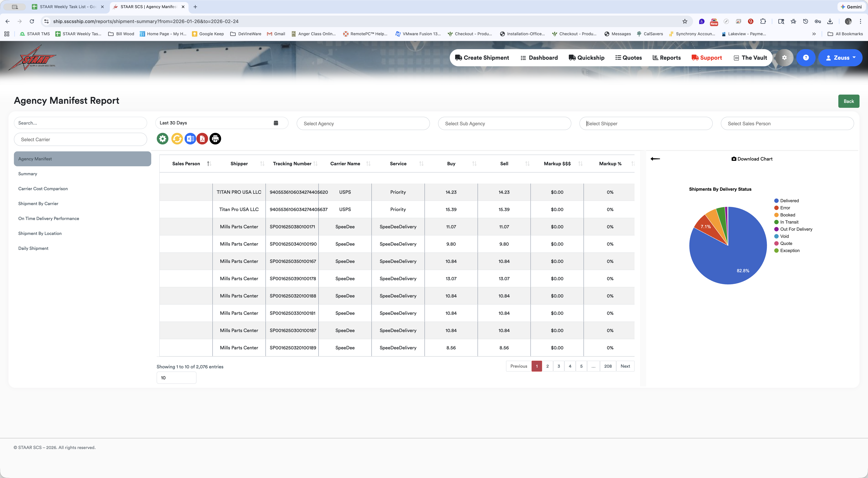This screenshot has height=478, width=868.
Task: Click the header gear settings button
Action: pos(784,58)
